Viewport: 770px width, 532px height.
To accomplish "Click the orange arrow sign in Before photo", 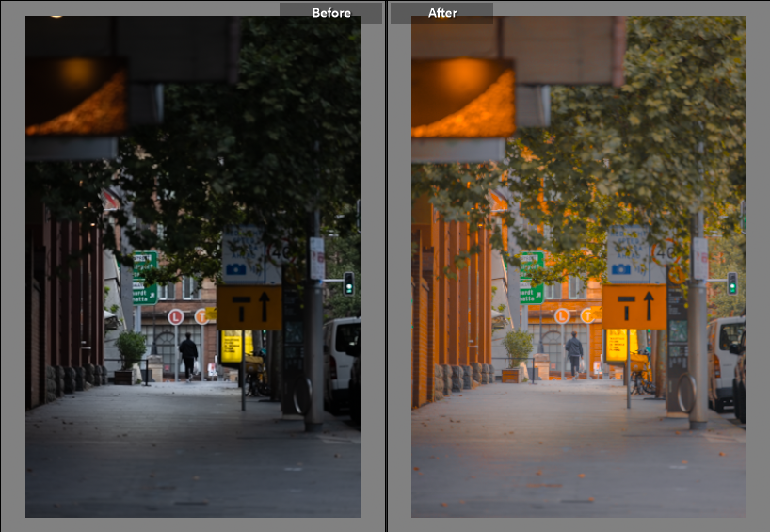I will click(x=249, y=307).
